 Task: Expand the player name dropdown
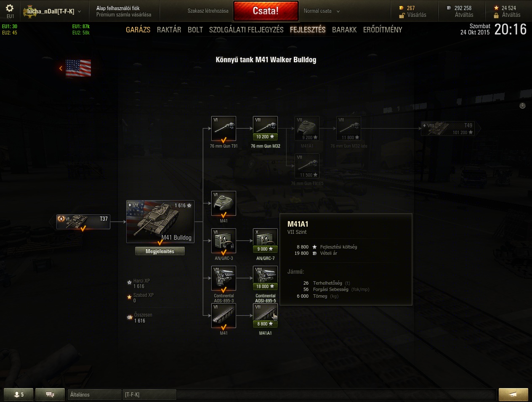[x=80, y=11]
